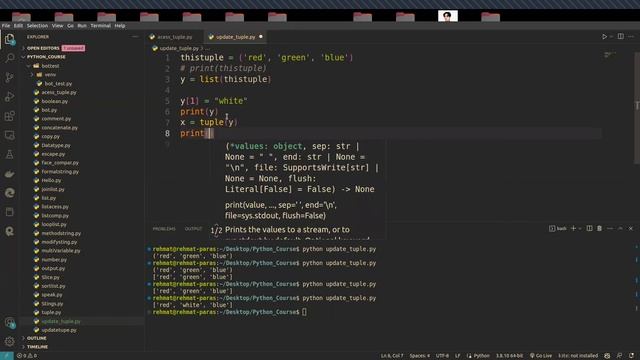Open the Manage gear icon
This screenshot has width=640, height=360.
tap(9, 341)
